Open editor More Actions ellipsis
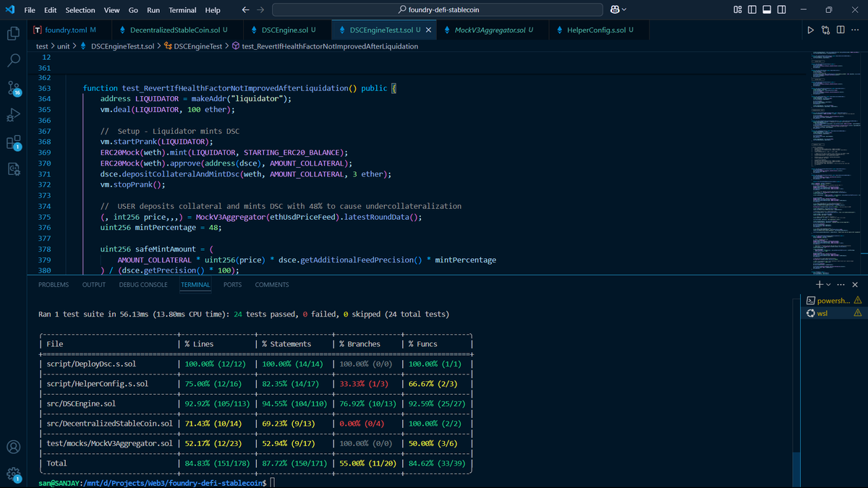The image size is (868, 488). pyautogui.click(x=855, y=30)
